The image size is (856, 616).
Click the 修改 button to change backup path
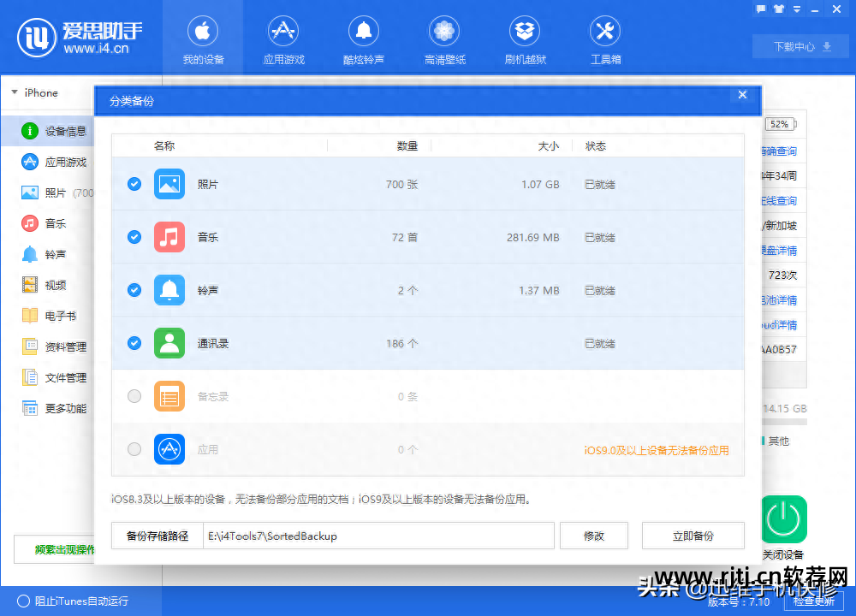coord(593,535)
